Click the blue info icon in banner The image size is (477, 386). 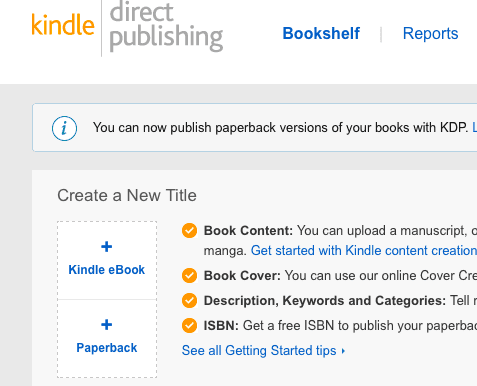[x=64, y=128]
